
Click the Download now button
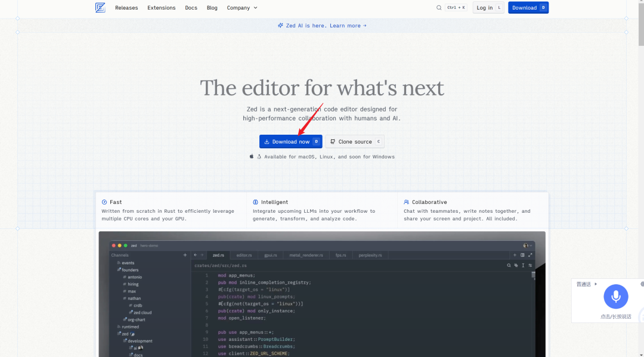(x=291, y=142)
